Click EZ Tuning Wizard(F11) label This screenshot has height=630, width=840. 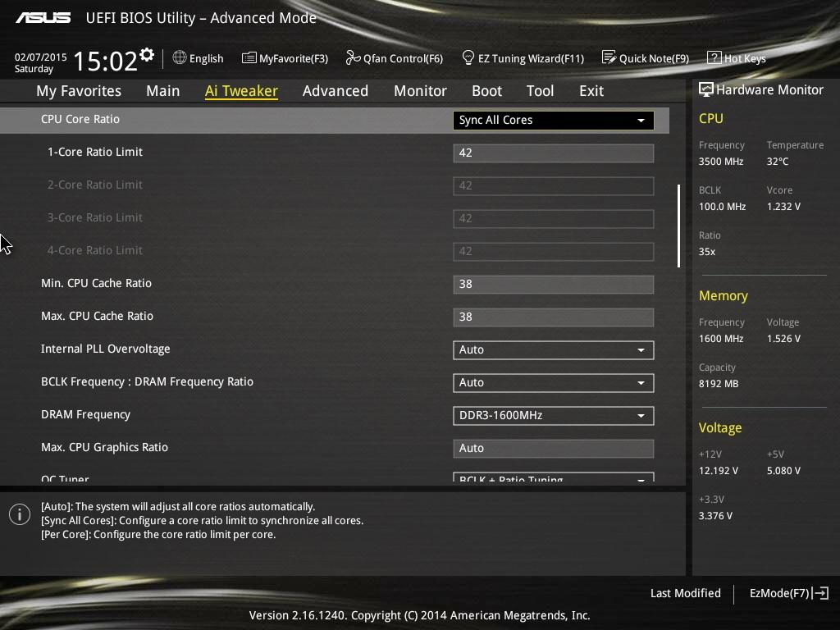pos(531,58)
